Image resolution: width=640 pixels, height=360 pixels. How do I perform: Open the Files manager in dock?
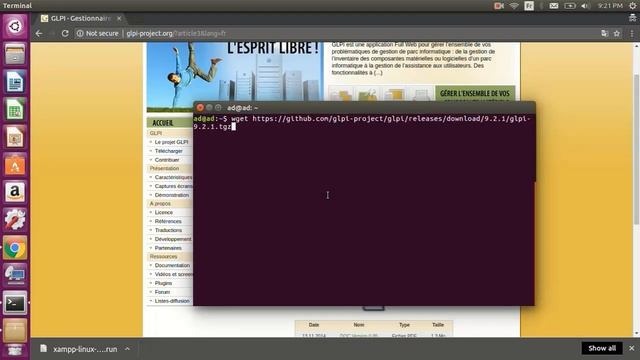(x=15, y=54)
